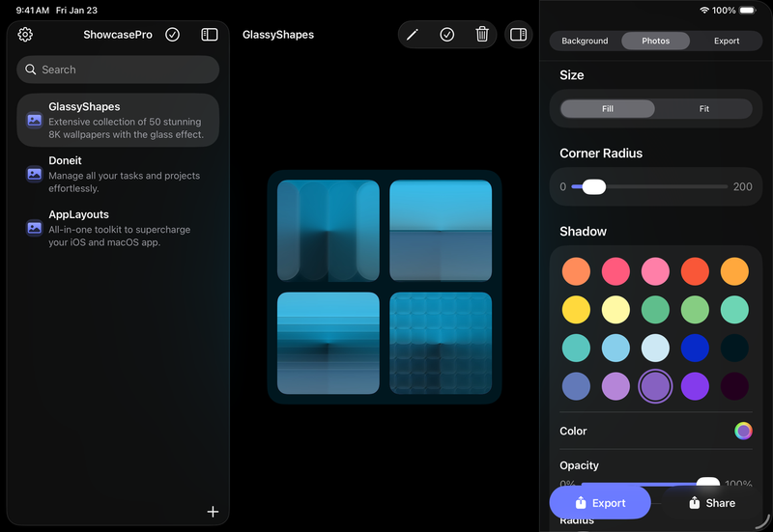Click the Corner Radius slider handle
Viewport: 773px width, 532px height.
(594, 186)
